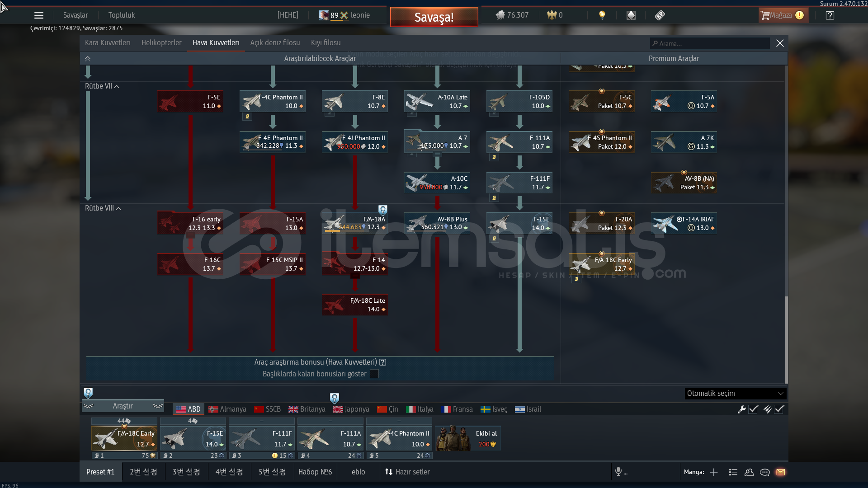
Task: Expand the vehicle group under F-111F in tree
Action: tap(494, 198)
